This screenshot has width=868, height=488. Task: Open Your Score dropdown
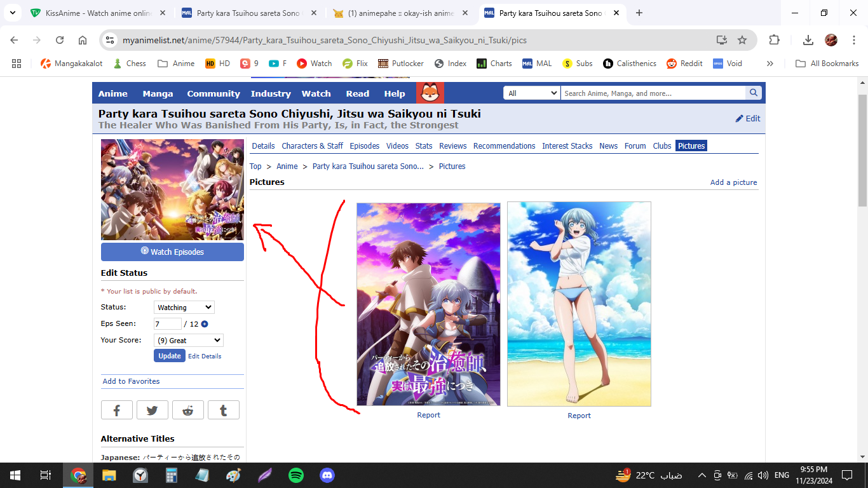pos(189,341)
